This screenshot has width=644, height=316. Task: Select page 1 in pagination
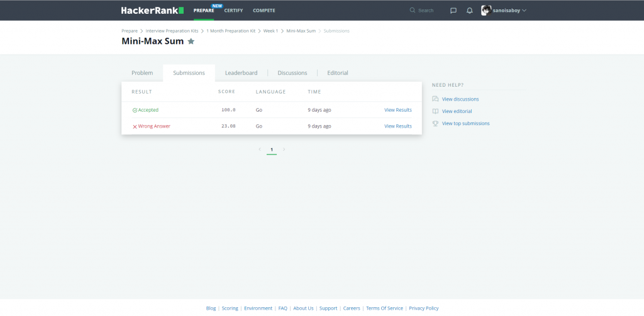pyautogui.click(x=272, y=150)
